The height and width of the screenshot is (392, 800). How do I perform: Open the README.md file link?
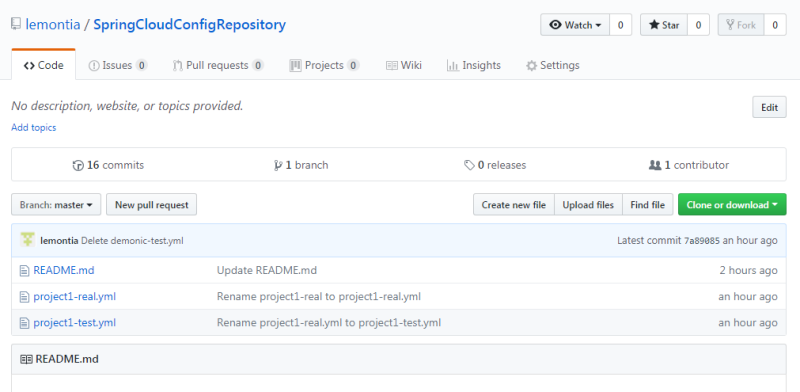coord(64,271)
